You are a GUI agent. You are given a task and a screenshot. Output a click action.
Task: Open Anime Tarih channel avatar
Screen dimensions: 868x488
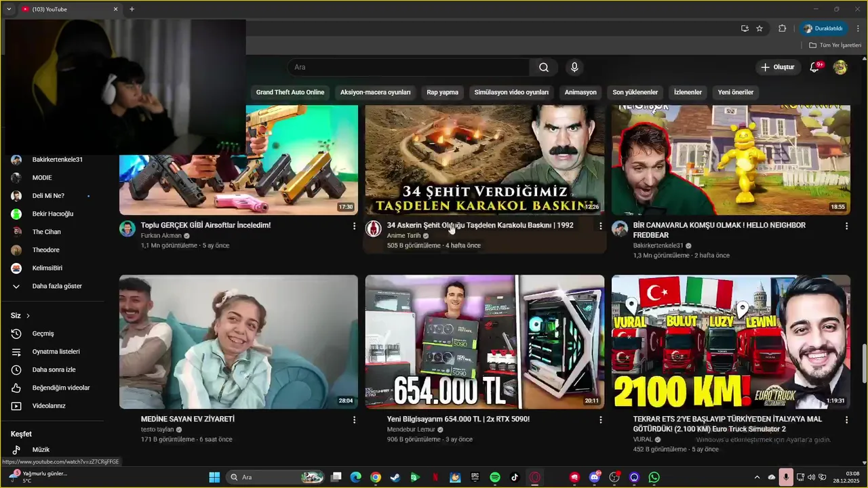tap(374, 228)
